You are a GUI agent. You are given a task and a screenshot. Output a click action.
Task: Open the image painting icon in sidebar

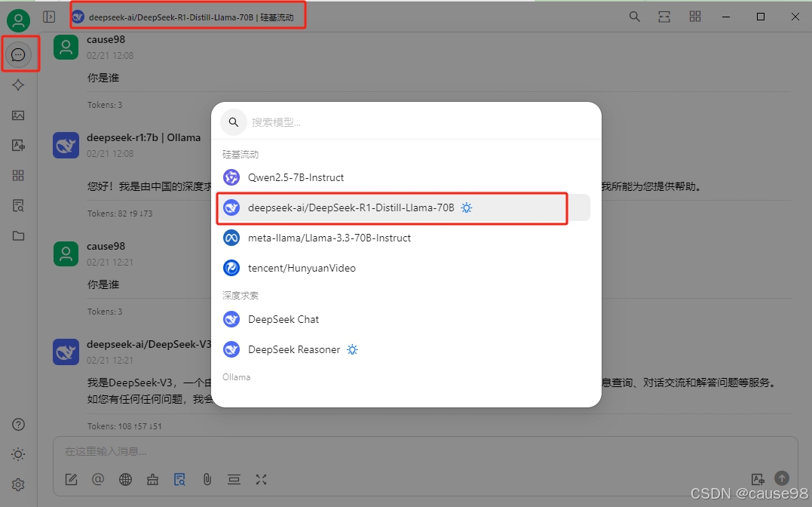[18, 115]
